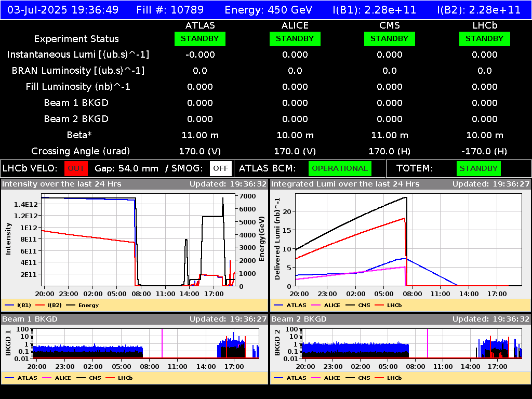Click ALICE legend entry in Beam 2 BKGD chart
Screen dimensions: 532x399
click(x=326, y=378)
